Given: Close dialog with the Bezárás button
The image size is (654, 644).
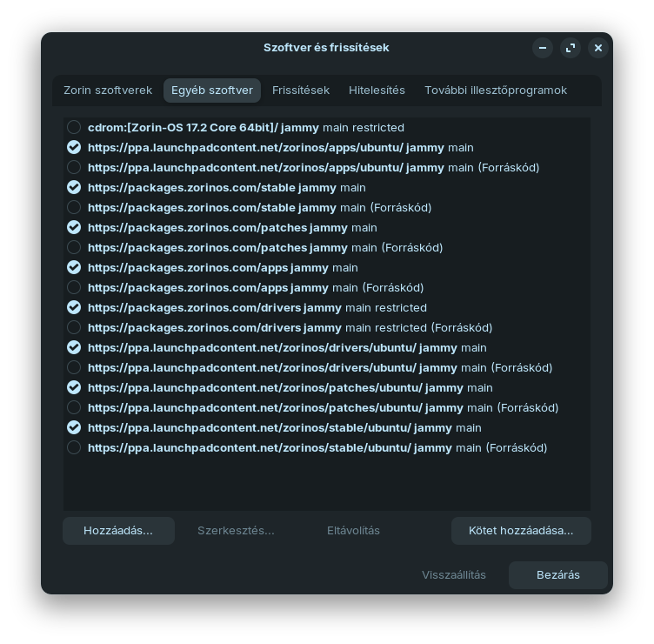Looking at the screenshot, I should (x=558, y=574).
